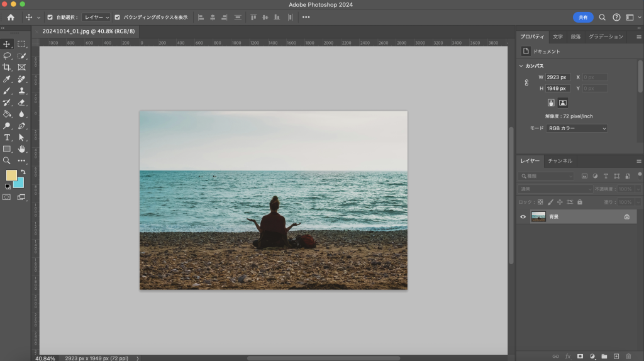Click the blue 共有 share button

(583, 18)
